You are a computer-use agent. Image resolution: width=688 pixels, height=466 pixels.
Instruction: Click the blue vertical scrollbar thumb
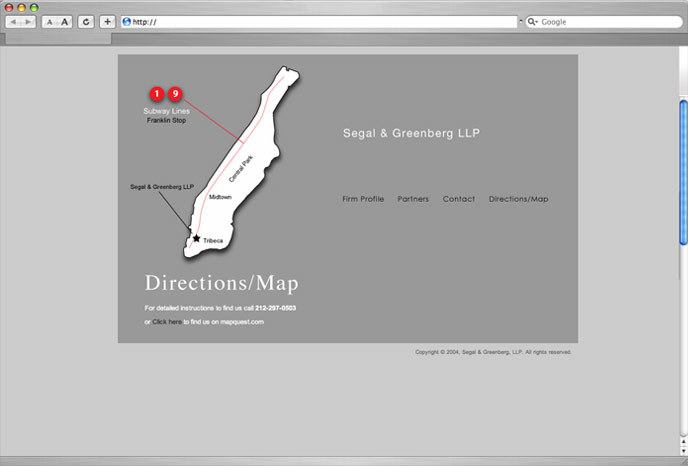tap(683, 172)
